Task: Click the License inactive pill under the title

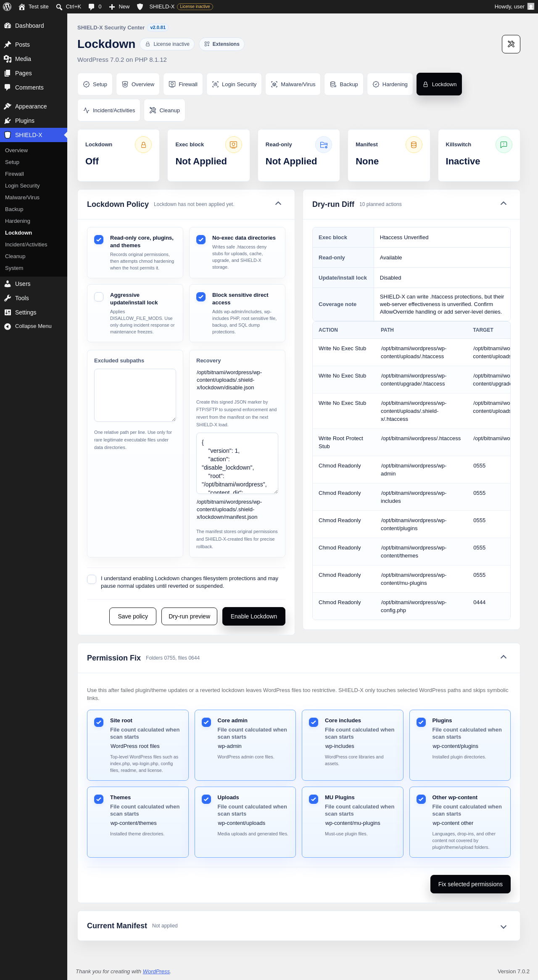Action: pyautogui.click(x=167, y=44)
